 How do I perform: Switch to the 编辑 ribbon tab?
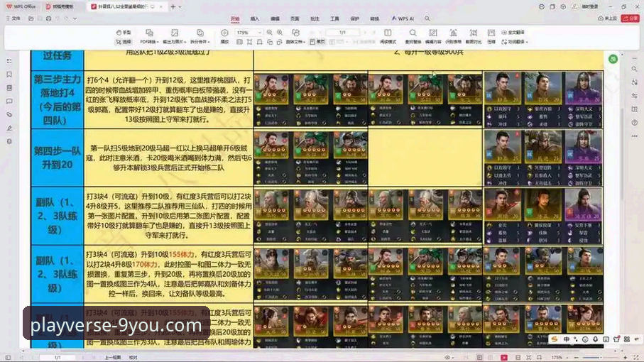[275, 19]
